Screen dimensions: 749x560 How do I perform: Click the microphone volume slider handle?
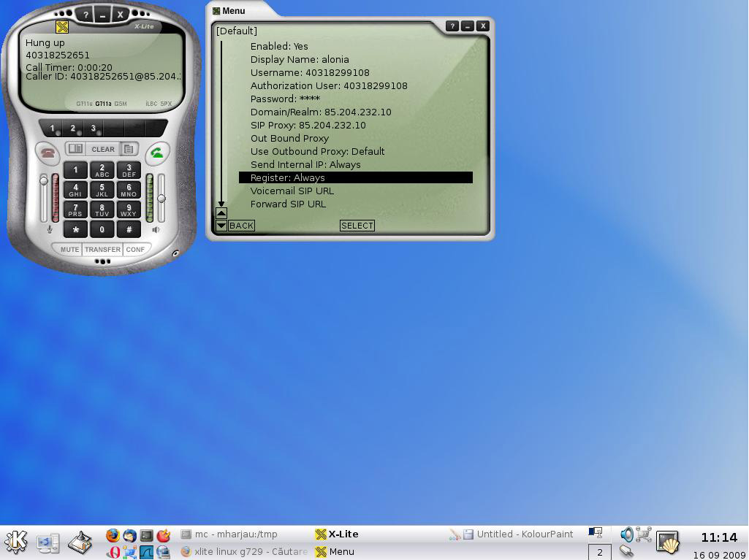pyautogui.click(x=43, y=180)
